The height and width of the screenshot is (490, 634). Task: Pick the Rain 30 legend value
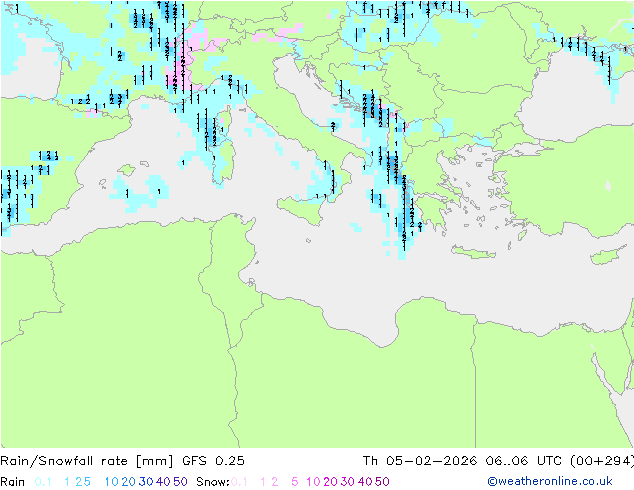146,482
